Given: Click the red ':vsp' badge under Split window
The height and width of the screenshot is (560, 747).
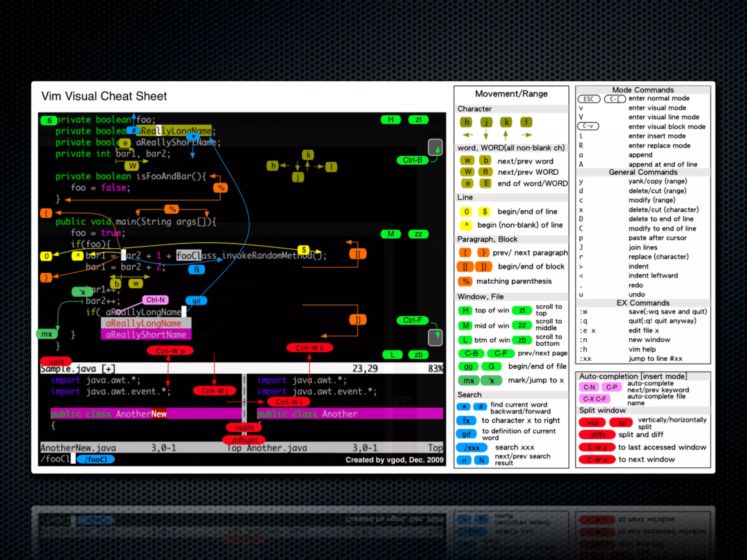Looking at the screenshot, I should tap(592, 423).
